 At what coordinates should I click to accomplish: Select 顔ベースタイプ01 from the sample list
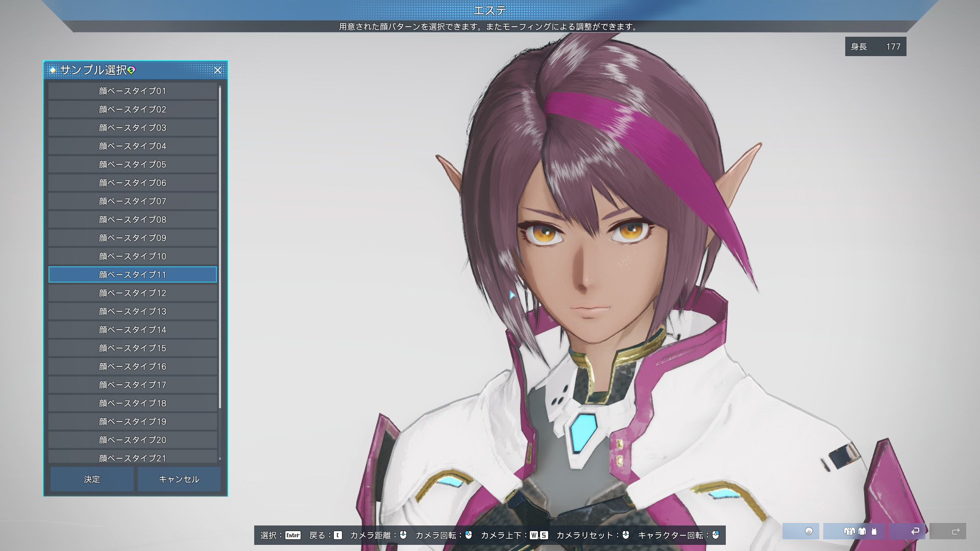(133, 91)
